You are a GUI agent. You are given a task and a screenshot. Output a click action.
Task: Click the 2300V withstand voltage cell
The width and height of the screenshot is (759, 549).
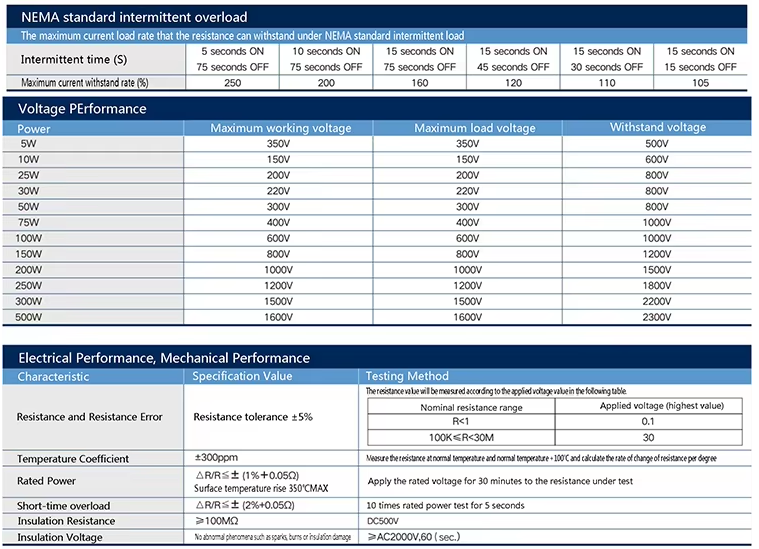(657, 316)
